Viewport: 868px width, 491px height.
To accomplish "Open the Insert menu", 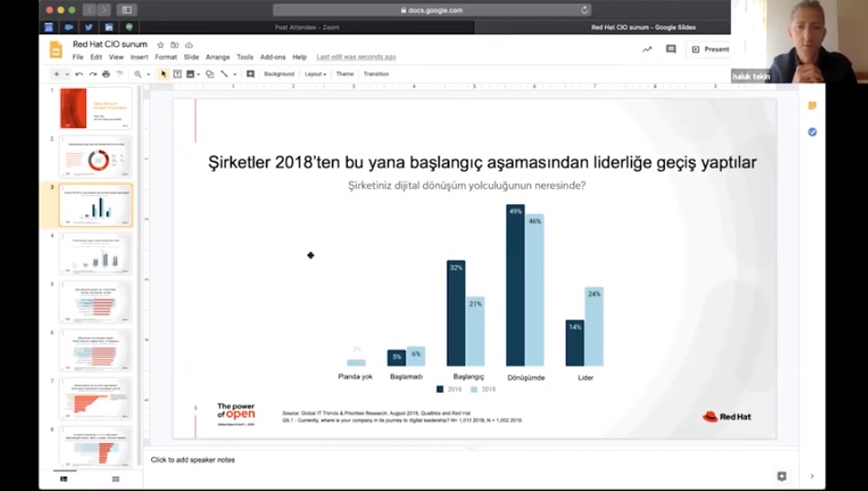I will coord(139,57).
